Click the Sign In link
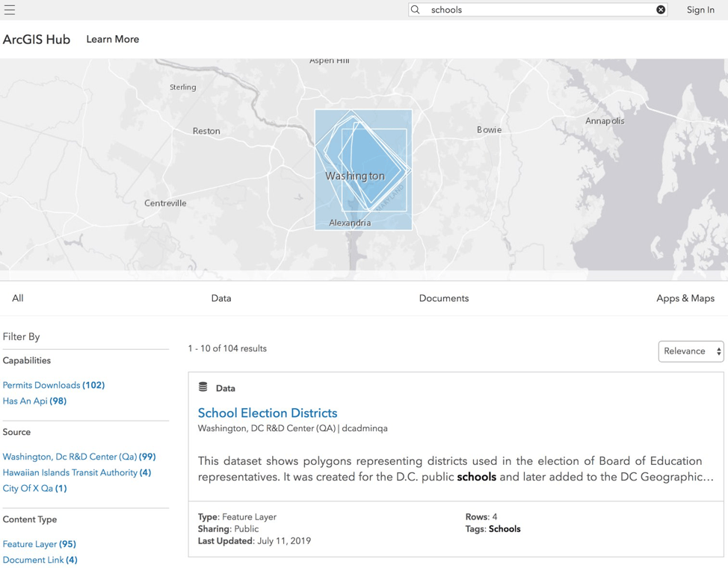728x568 pixels. (700, 10)
